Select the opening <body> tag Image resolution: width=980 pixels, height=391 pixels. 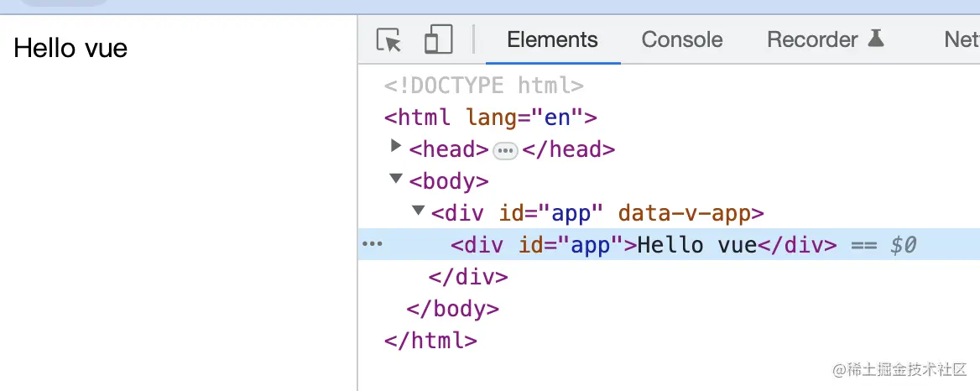tap(449, 182)
